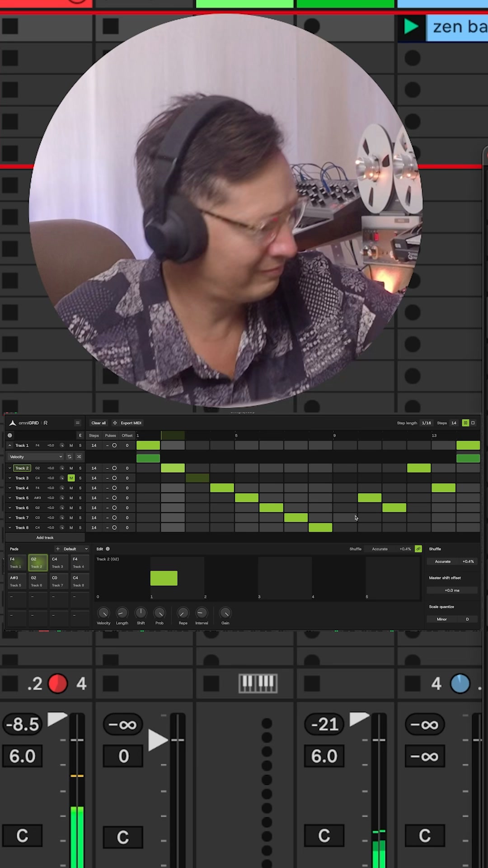Open the Step length 1/16 dropdown

pos(427,423)
